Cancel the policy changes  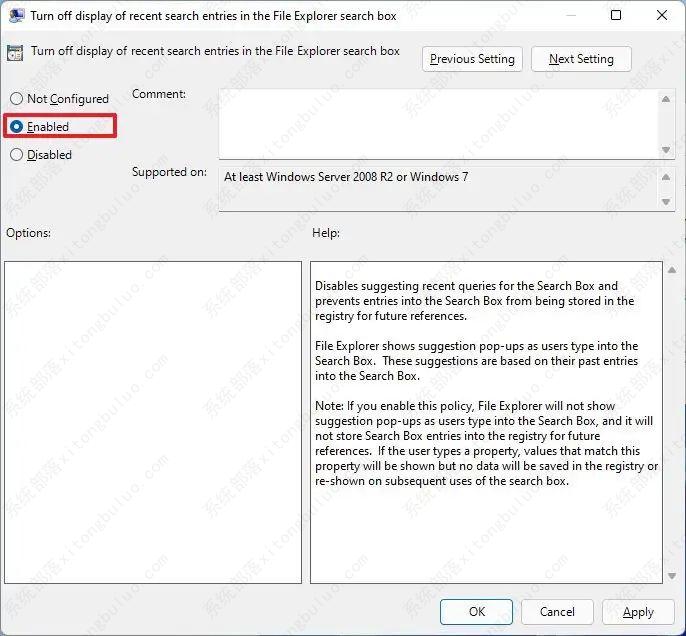coord(557,612)
